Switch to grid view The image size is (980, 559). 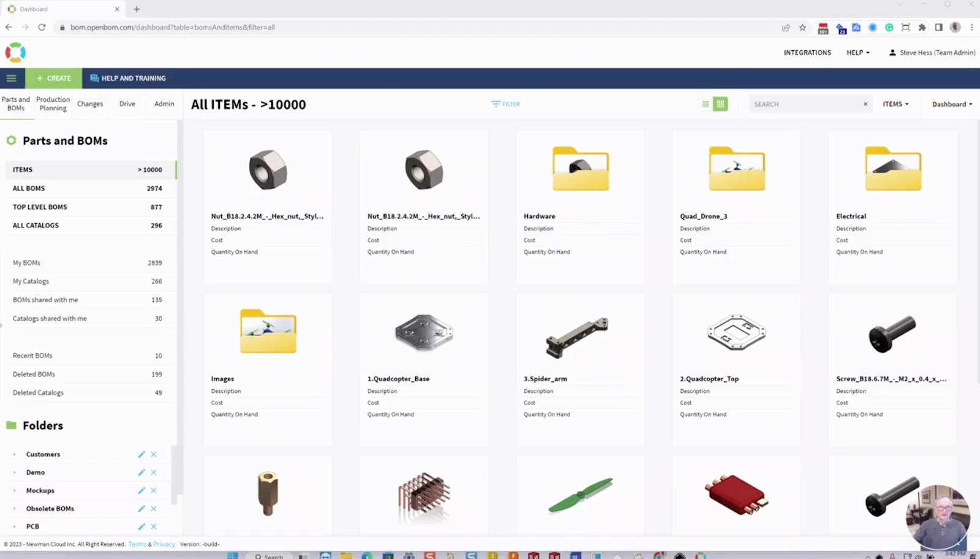720,104
